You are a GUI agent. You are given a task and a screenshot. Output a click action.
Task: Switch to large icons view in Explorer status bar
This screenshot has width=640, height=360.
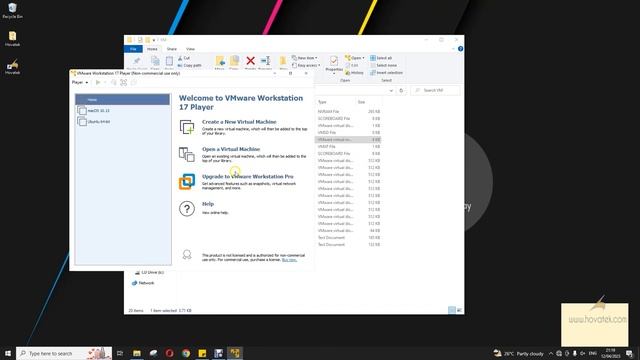point(459,310)
